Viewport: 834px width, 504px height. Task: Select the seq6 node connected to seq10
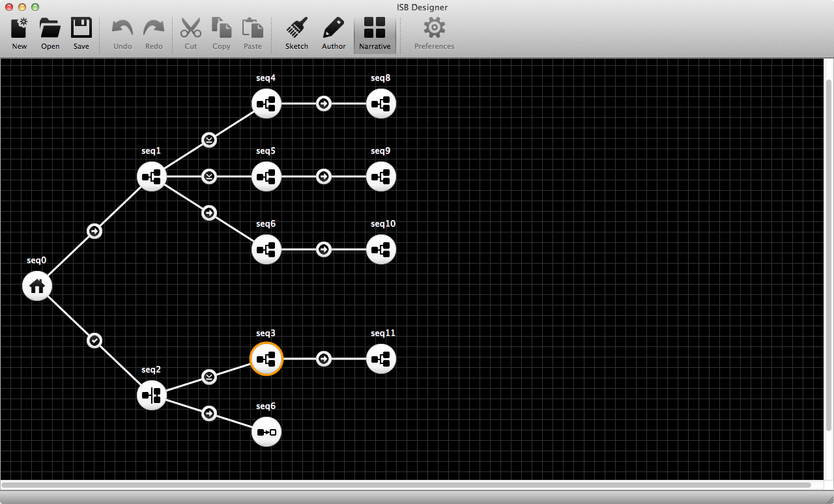click(266, 249)
